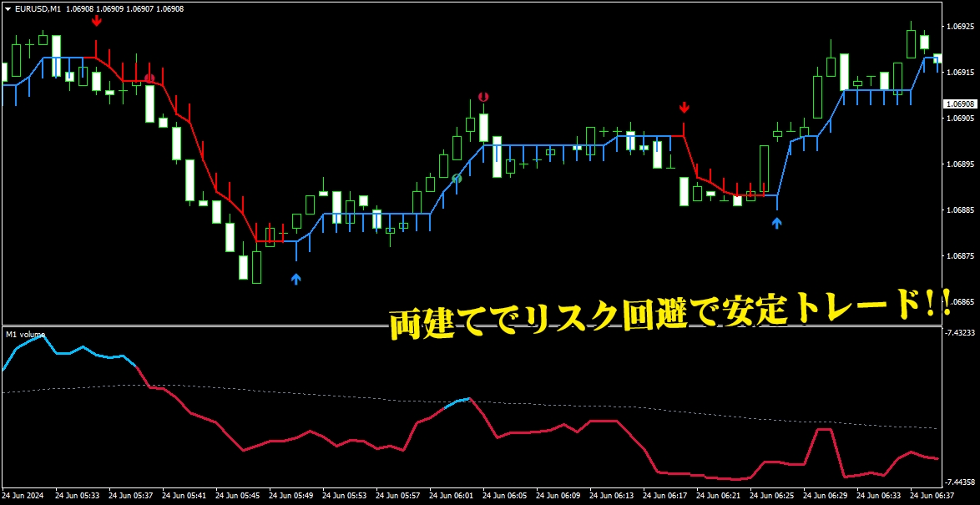980x505 pixels.
Task: Select the blue buy arrow near 05:49
Action: point(296,279)
